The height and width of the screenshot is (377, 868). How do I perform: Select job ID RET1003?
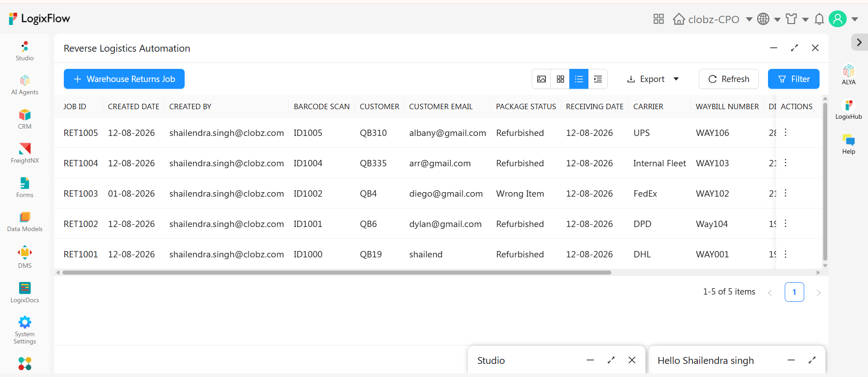pyautogui.click(x=81, y=193)
